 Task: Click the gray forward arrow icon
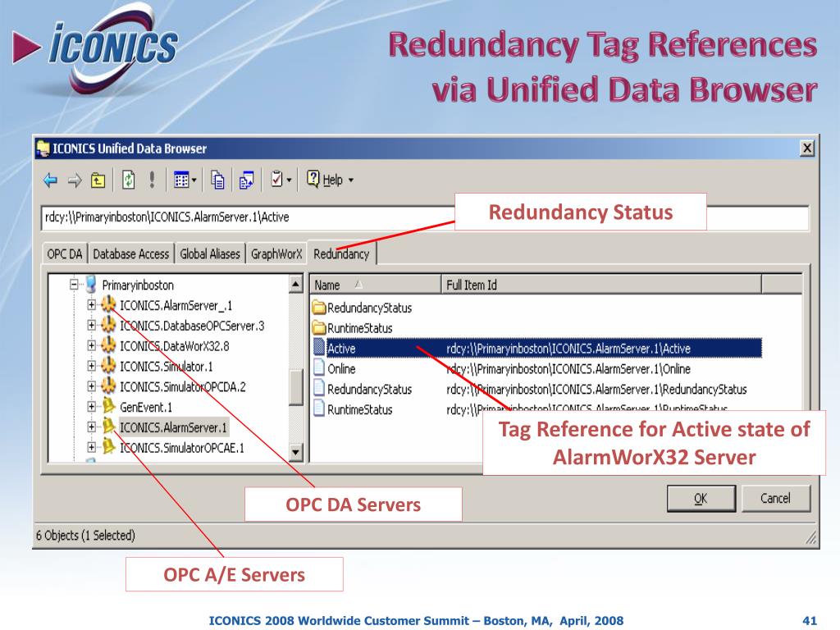(x=75, y=180)
